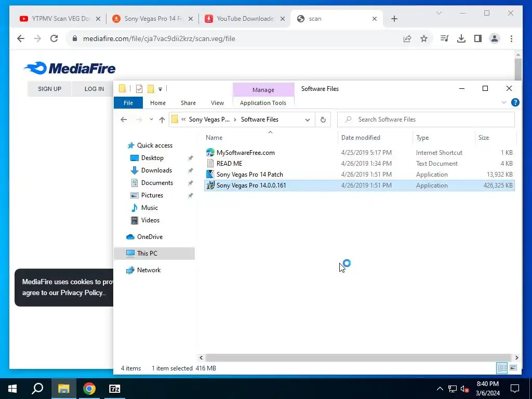
Task: Switch to large icons view
Action: tap(513, 368)
